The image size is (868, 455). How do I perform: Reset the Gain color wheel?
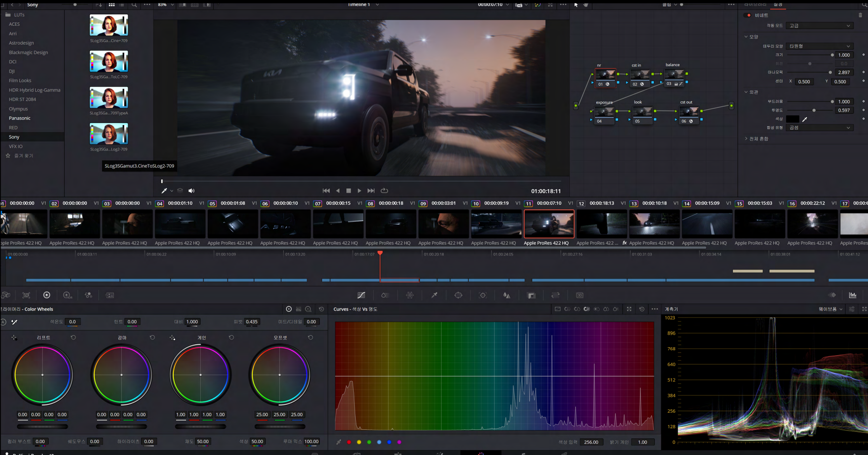[231, 337]
